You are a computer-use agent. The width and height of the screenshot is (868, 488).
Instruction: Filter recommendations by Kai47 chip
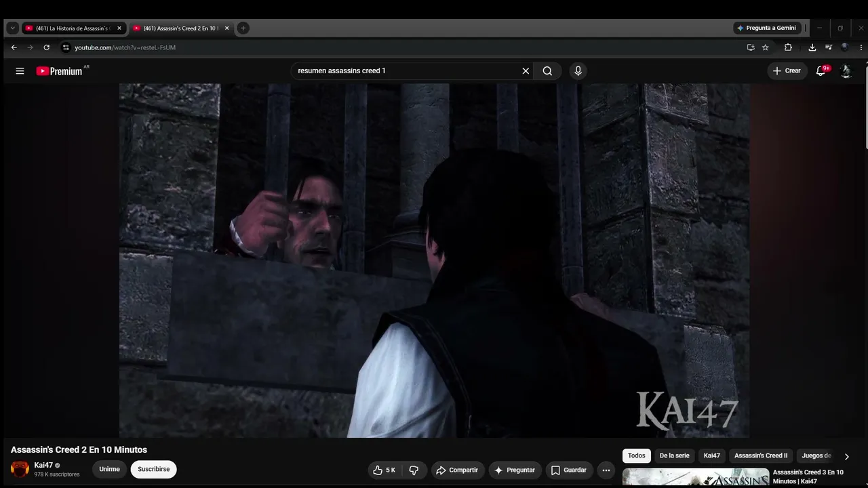711,456
